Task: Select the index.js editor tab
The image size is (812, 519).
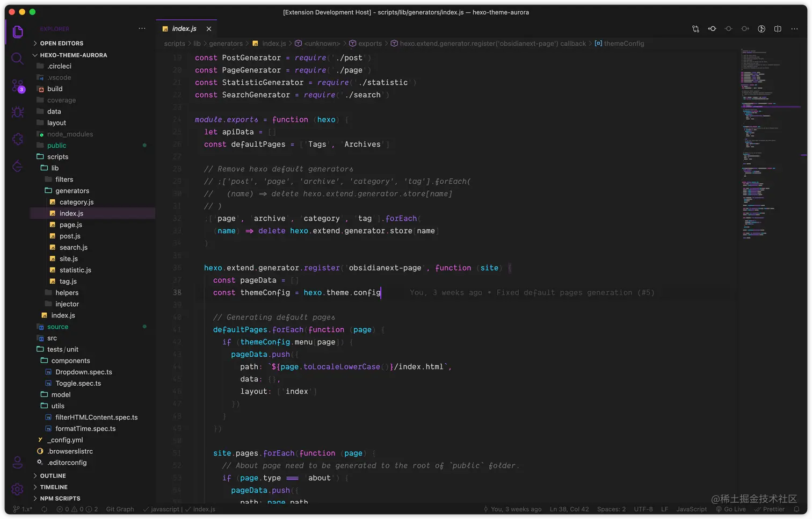Action: pyautogui.click(x=184, y=29)
